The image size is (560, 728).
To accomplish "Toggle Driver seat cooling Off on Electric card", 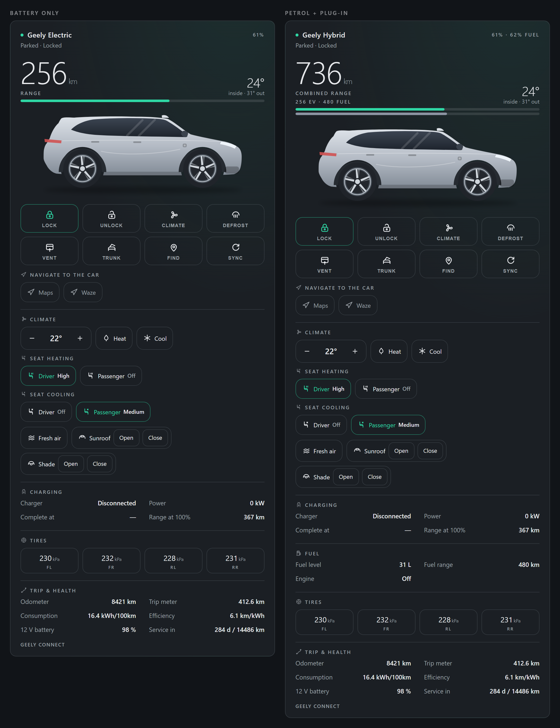I will 46,412.
